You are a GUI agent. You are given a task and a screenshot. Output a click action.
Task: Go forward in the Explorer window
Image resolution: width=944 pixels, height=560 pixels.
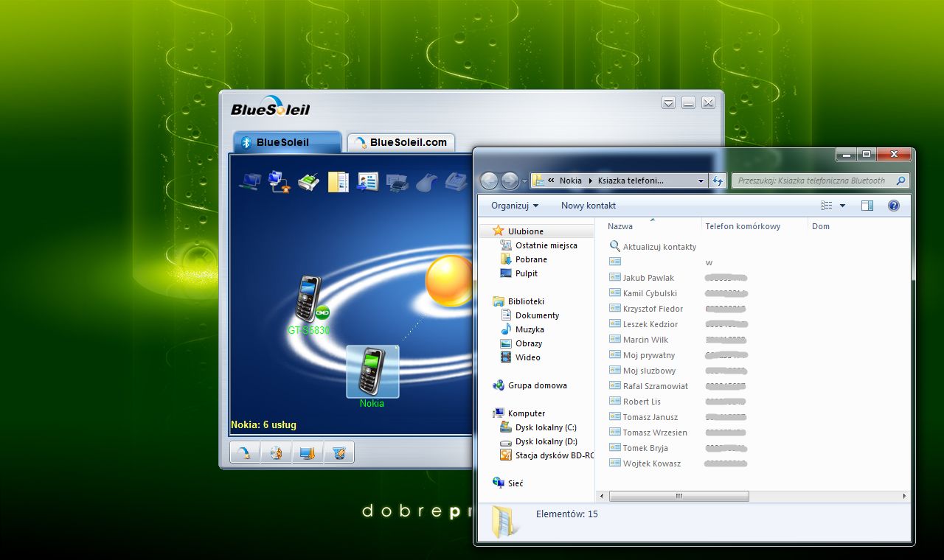point(510,181)
